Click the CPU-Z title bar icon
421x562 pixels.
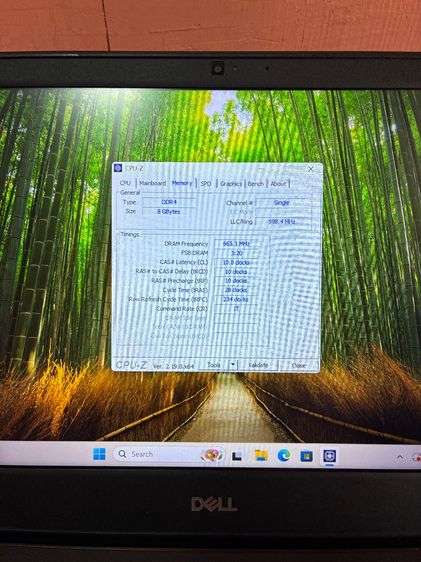click(118, 168)
